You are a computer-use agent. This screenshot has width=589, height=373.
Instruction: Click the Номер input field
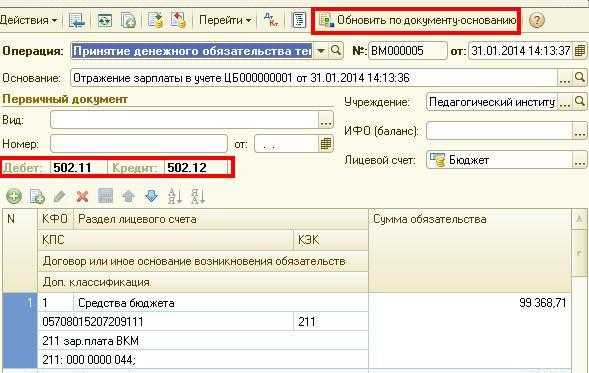coord(139,144)
